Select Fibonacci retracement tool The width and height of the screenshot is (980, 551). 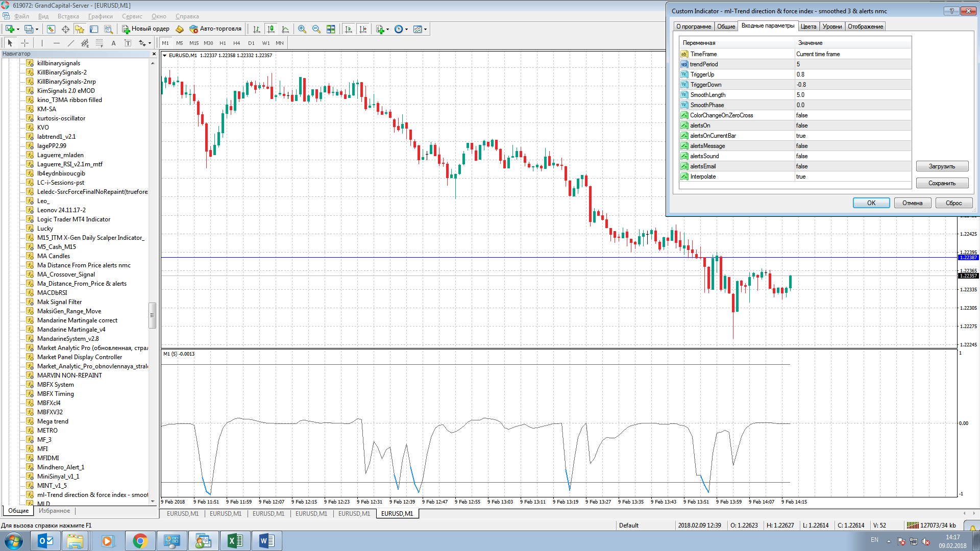(x=99, y=43)
